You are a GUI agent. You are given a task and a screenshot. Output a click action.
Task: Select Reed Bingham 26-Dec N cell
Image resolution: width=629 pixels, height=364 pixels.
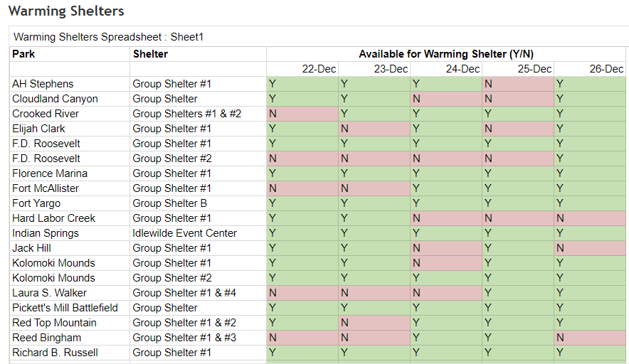coord(590,338)
